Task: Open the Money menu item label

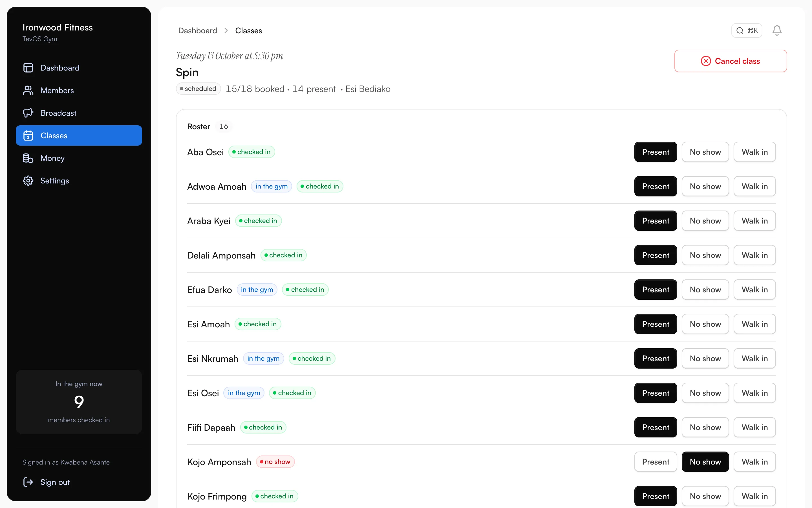Action: click(x=52, y=158)
